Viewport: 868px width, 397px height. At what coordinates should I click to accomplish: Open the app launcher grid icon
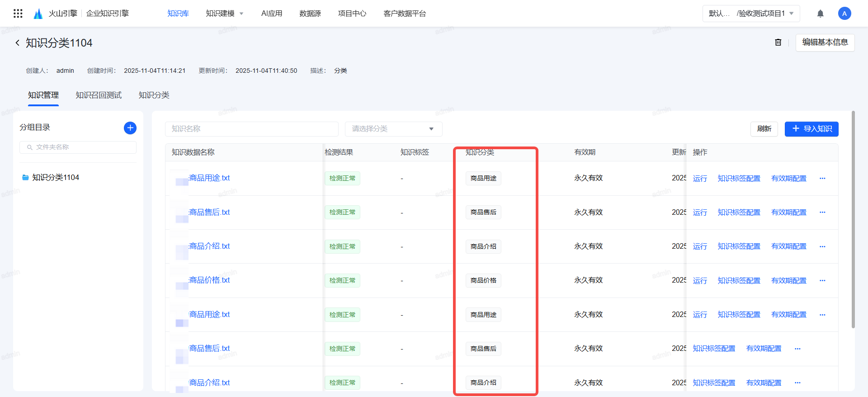coord(18,14)
